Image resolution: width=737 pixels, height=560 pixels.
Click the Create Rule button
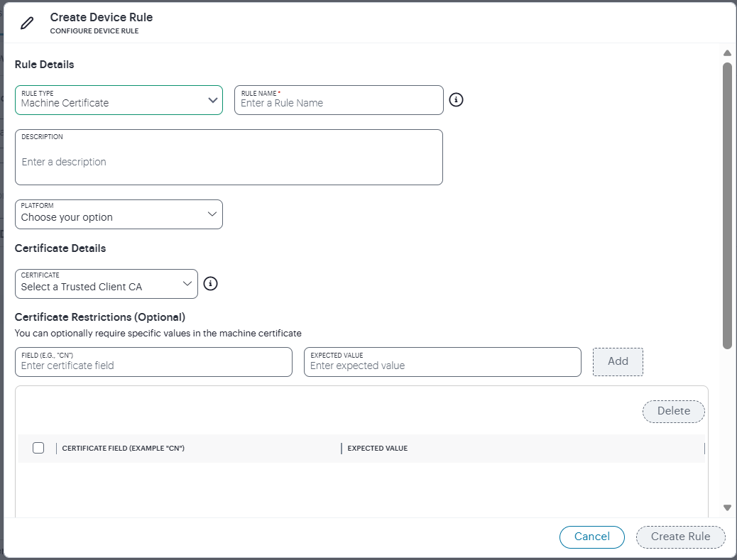(x=680, y=537)
